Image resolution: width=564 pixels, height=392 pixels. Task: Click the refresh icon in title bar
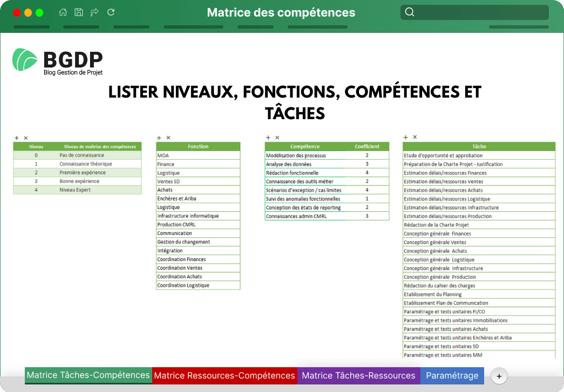(111, 12)
